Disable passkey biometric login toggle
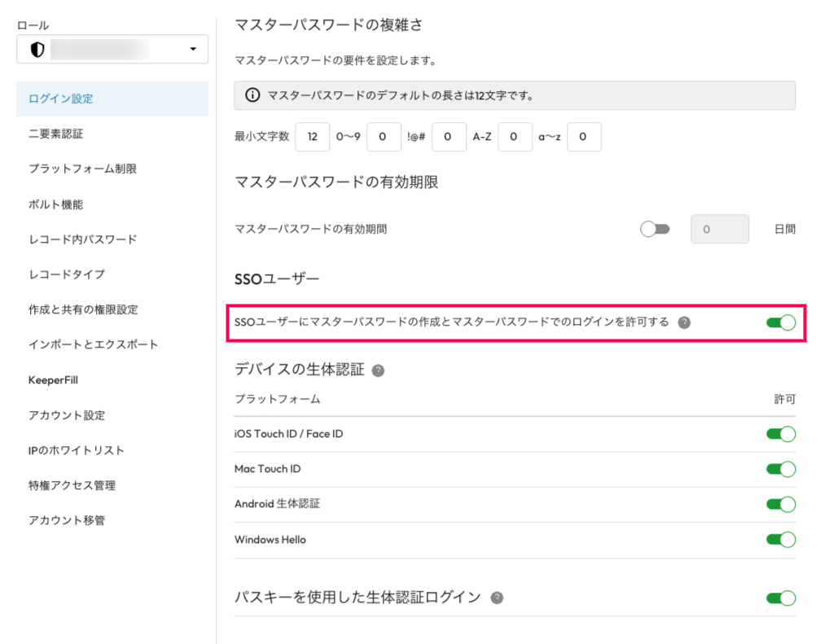This screenshot has height=644, width=838. pos(780,598)
